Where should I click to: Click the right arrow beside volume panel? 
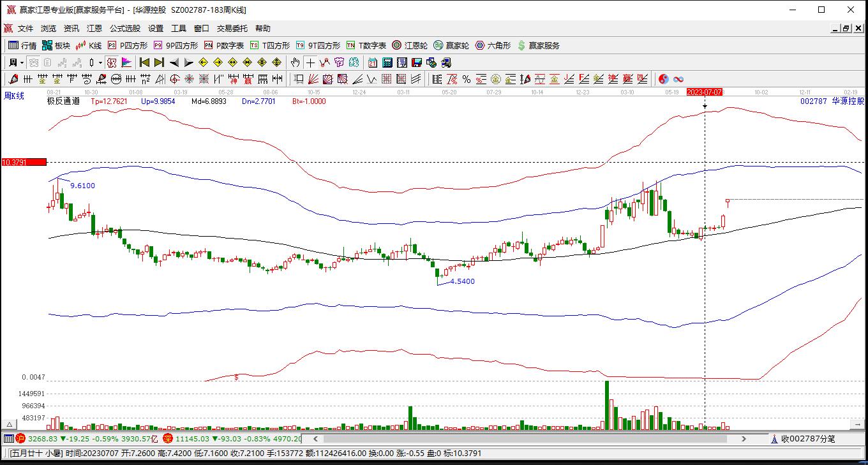click(x=857, y=424)
